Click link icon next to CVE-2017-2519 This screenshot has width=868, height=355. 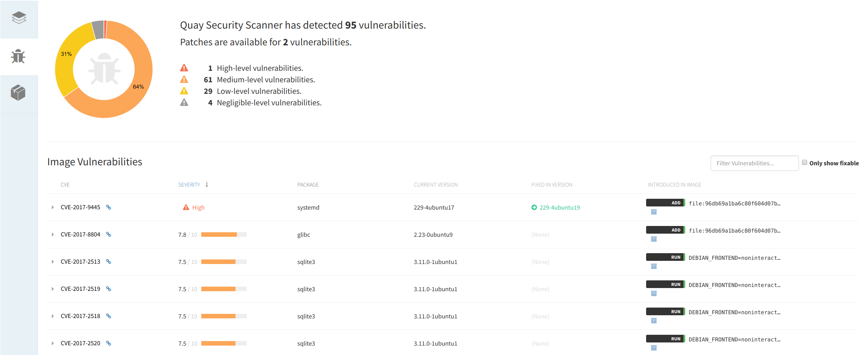108,289
